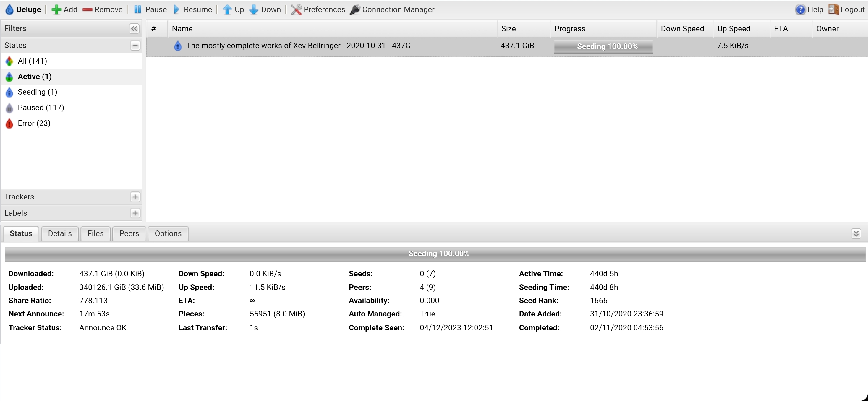Pause the selected torrent
Screen dimensions: 868x401
coord(150,9)
